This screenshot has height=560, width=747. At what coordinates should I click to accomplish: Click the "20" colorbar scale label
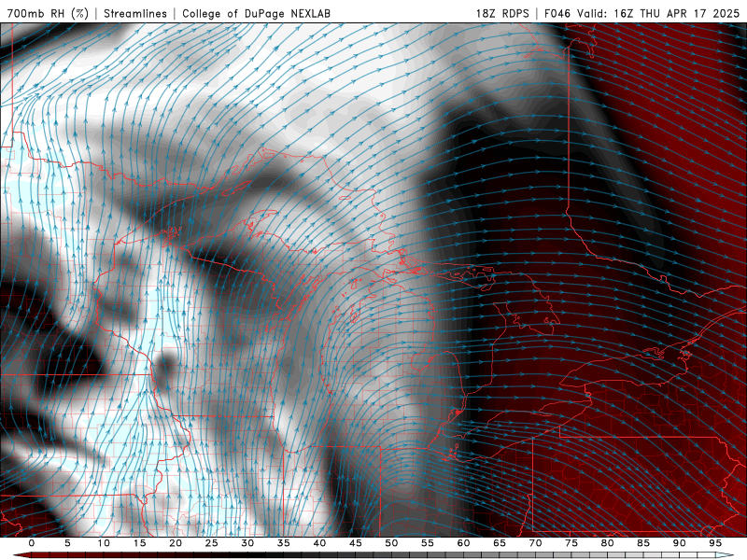point(176,543)
